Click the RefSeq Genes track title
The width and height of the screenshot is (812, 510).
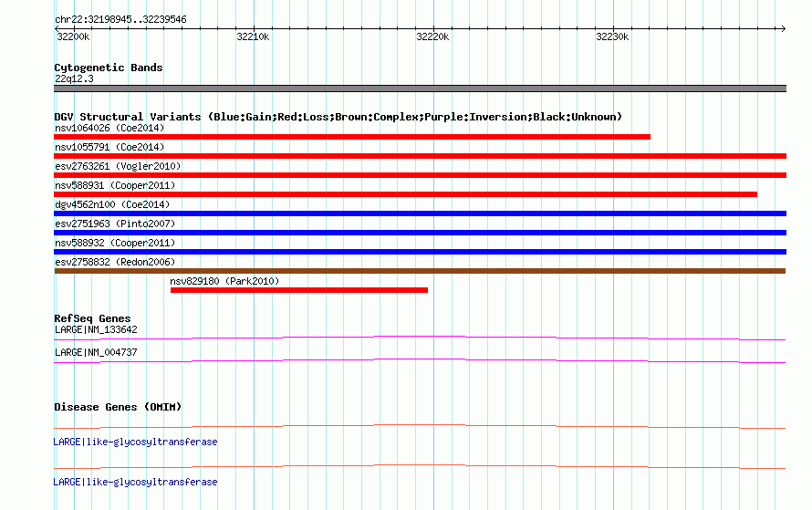point(92,318)
